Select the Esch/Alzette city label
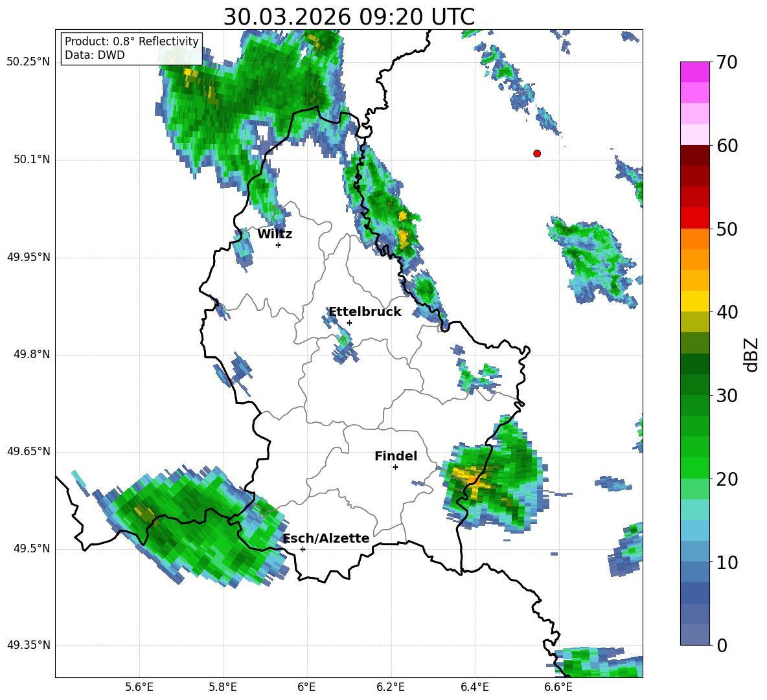 tap(326, 538)
